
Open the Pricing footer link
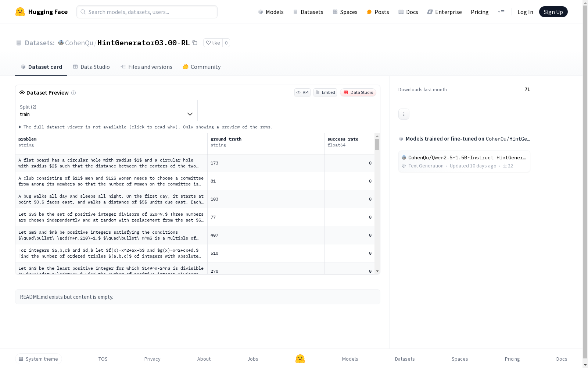(512, 359)
